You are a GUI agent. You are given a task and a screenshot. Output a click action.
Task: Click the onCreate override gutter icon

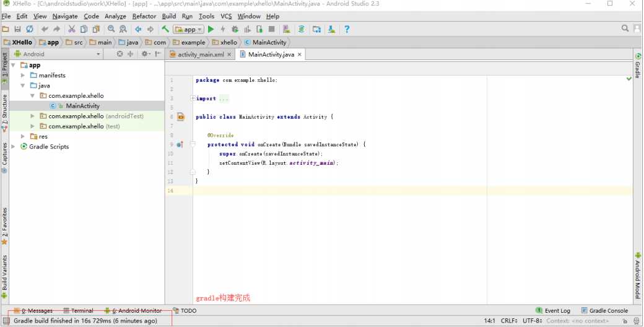tap(180, 144)
